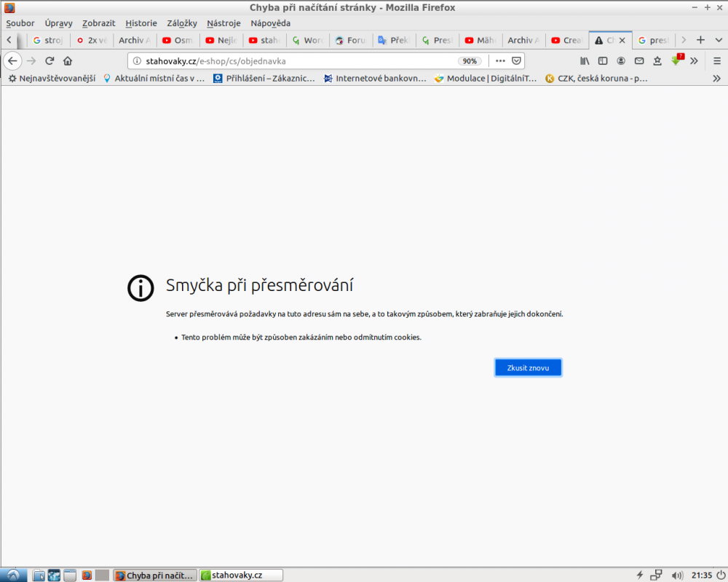The image size is (728, 582).
Task: Click the Firefox launcher taskbar icon
Action: point(87,575)
